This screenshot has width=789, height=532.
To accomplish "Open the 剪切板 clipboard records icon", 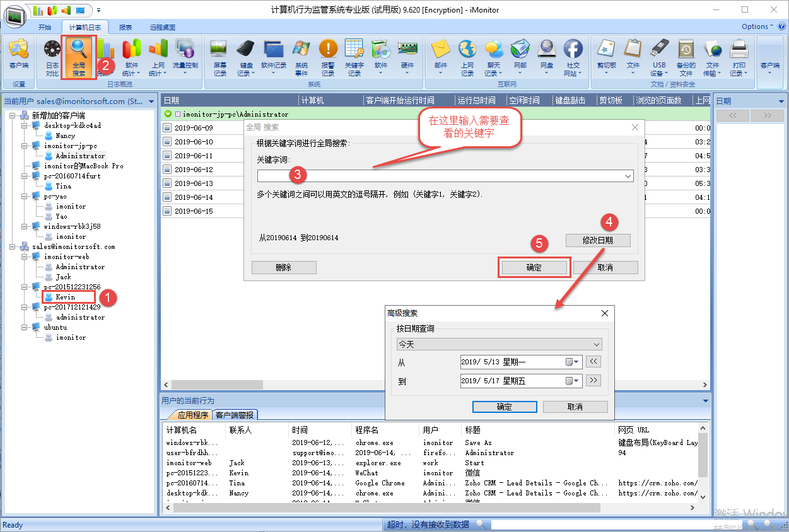I will click(x=606, y=57).
